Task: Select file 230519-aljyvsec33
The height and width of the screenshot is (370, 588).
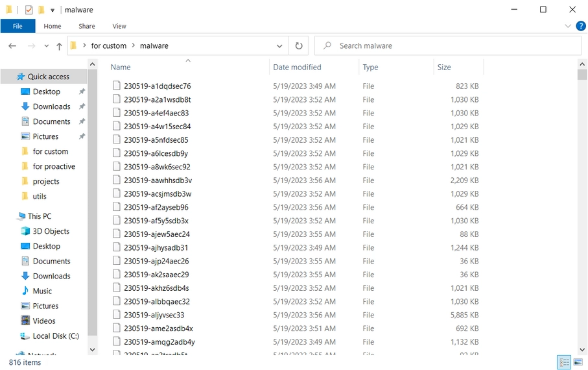Action: pyautogui.click(x=154, y=315)
